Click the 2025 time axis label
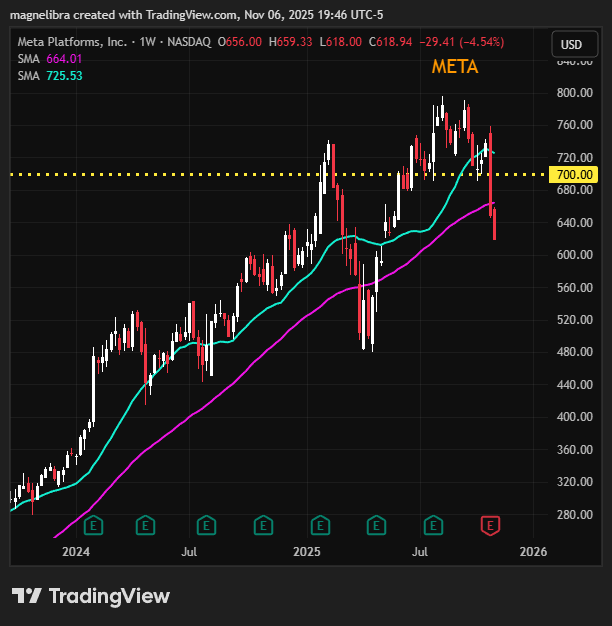Image resolution: width=612 pixels, height=626 pixels. [307, 552]
